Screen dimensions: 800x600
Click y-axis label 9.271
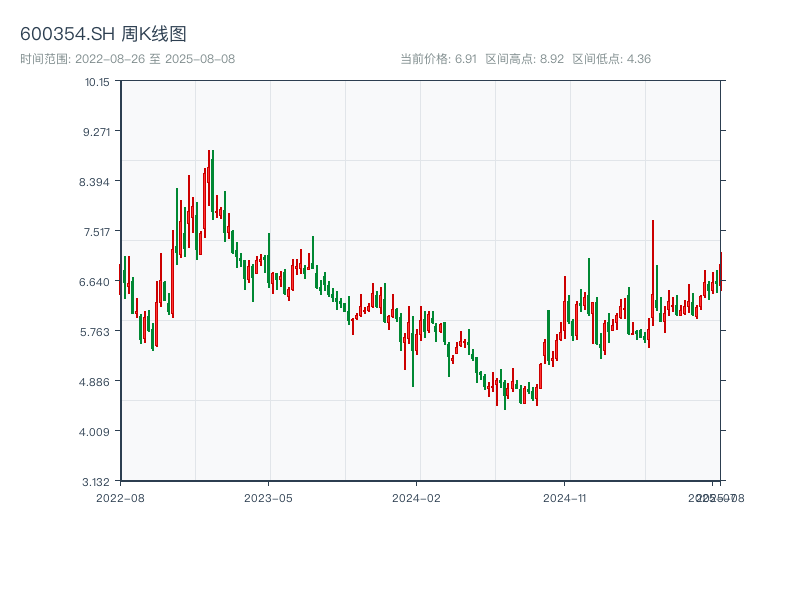point(96,132)
